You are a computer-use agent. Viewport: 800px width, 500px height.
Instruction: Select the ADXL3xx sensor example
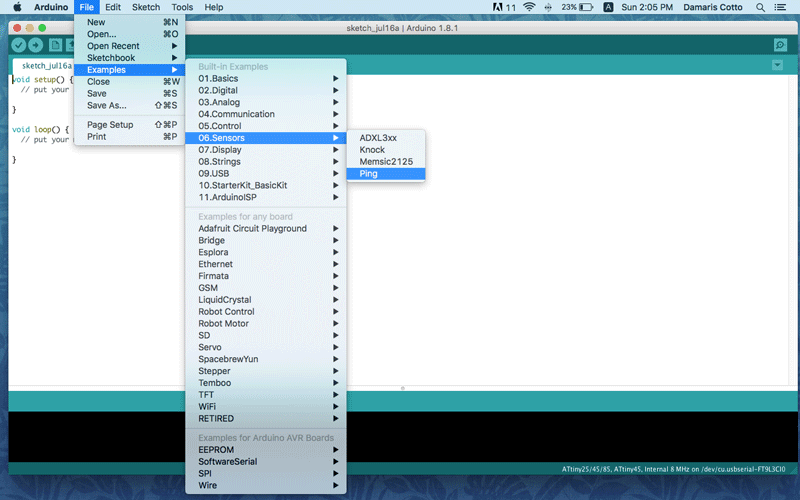[x=386, y=138]
